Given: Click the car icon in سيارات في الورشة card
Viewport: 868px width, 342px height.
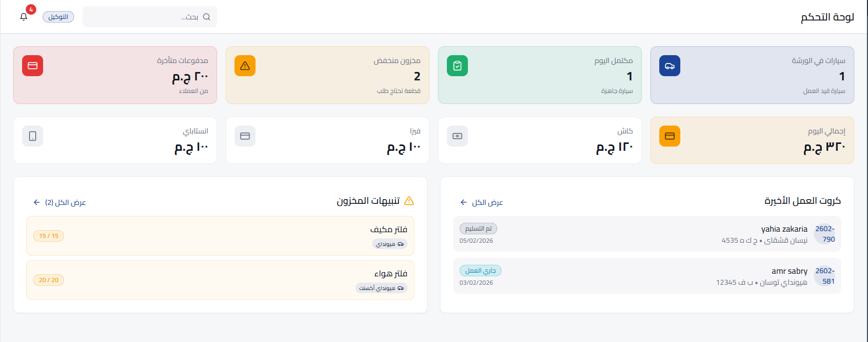Looking at the screenshot, I should [x=670, y=66].
